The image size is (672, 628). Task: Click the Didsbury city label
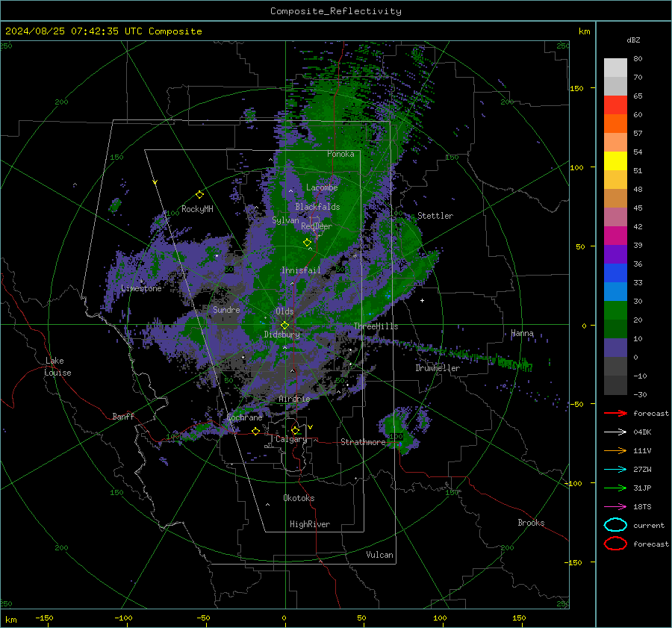pyautogui.click(x=282, y=335)
